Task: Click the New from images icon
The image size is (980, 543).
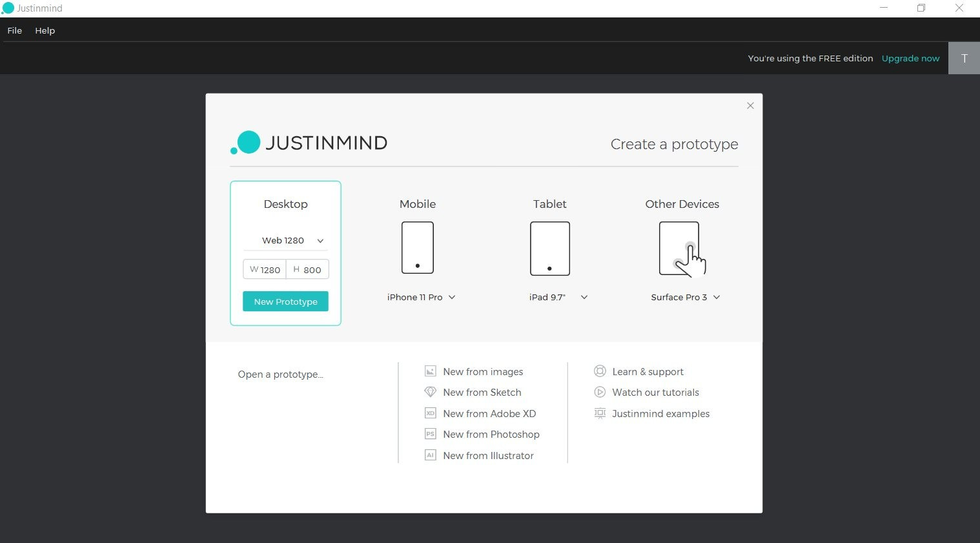Action: (430, 371)
